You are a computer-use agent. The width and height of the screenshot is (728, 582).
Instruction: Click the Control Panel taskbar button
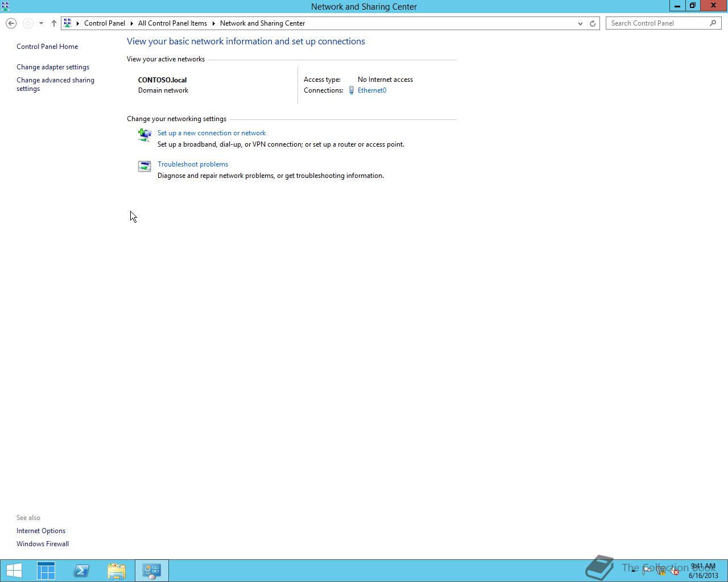[x=152, y=571]
